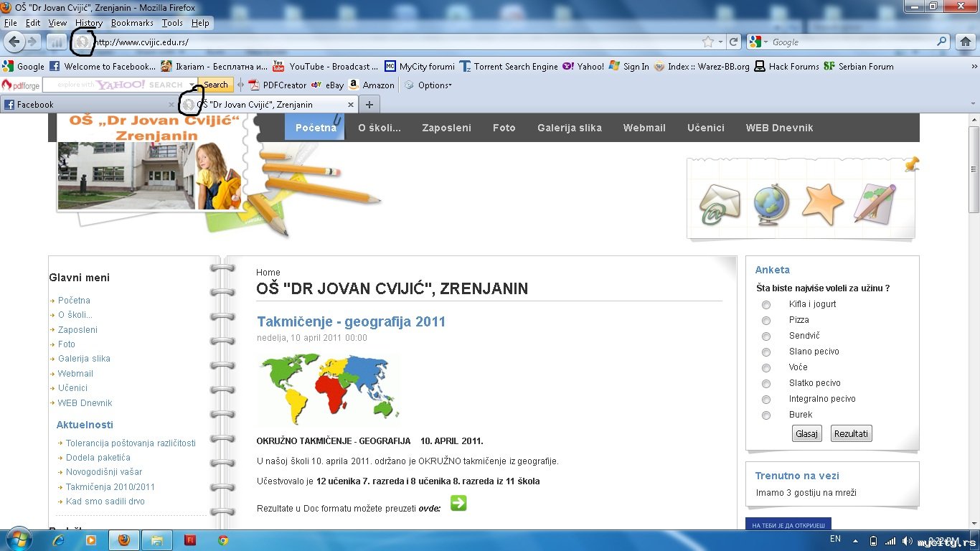Click the browser back arrow button
This screenshot has width=980, height=551.
point(14,42)
